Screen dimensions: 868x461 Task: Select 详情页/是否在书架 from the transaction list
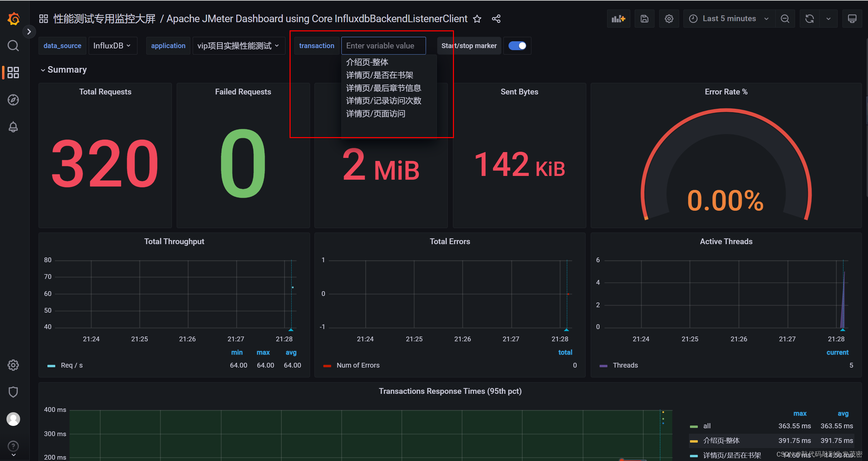pyautogui.click(x=380, y=75)
